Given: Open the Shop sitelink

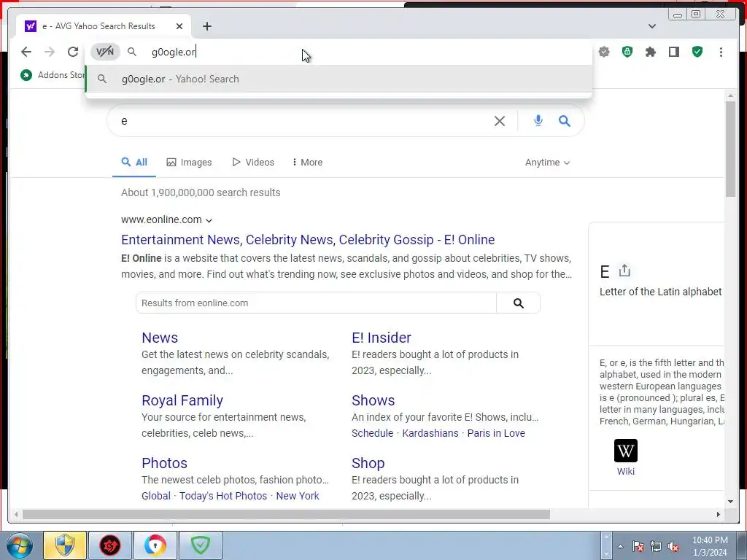Looking at the screenshot, I should click(368, 463).
